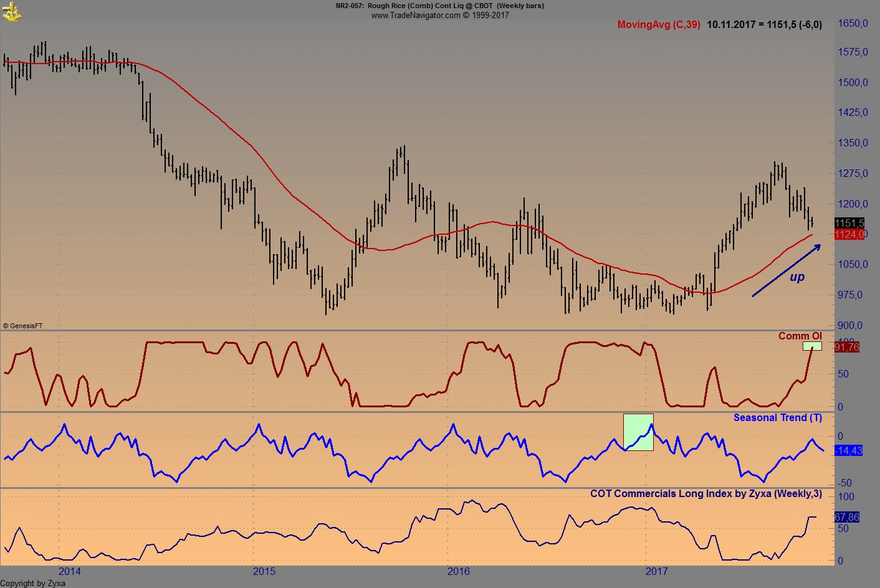This screenshot has height=588, width=880.
Task: Click the 1275,0 price axis label
Action: coord(853,174)
